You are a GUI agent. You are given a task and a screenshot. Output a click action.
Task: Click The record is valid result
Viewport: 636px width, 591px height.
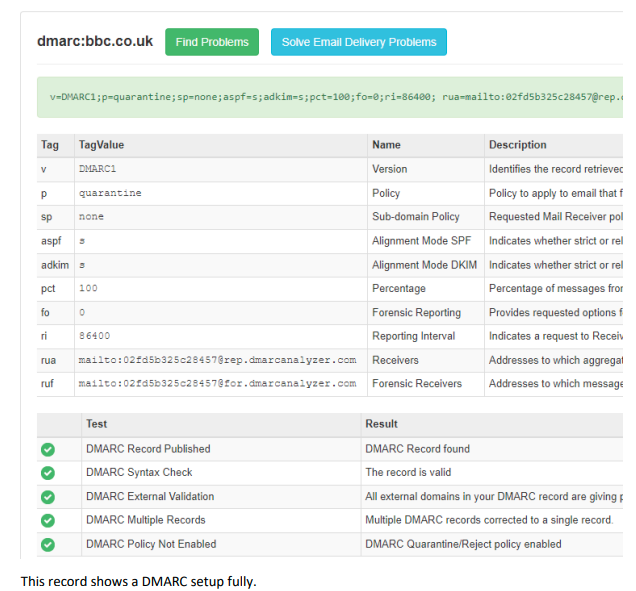408,473
